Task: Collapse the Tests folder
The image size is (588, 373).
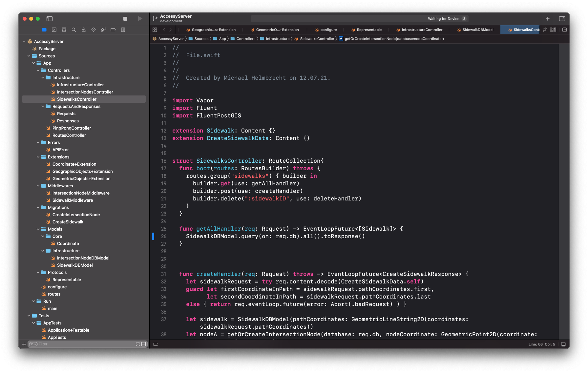Action: pyautogui.click(x=29, y=316)
